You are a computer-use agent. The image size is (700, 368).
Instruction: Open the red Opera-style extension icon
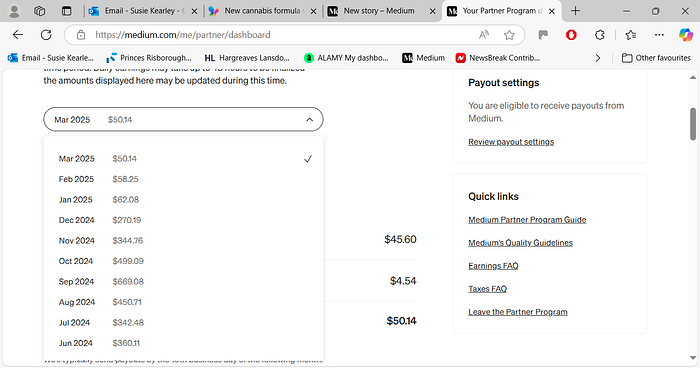(571, 35)
